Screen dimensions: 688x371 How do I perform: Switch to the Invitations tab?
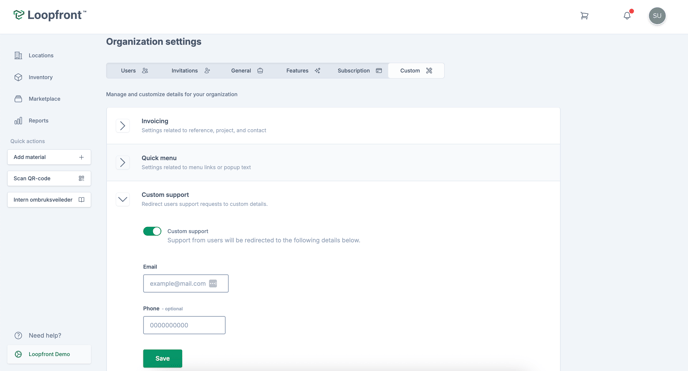(x=190, y=71)
